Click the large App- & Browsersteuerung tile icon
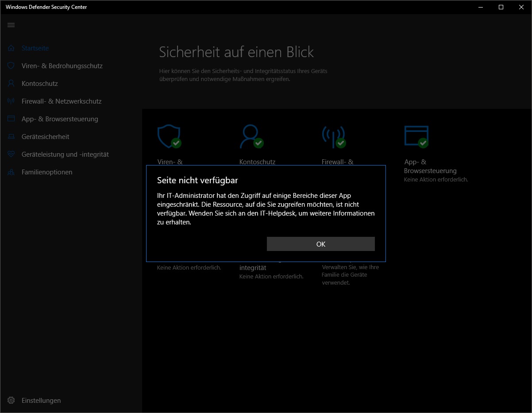Screen dimensions: 532x413 point(416,136)
